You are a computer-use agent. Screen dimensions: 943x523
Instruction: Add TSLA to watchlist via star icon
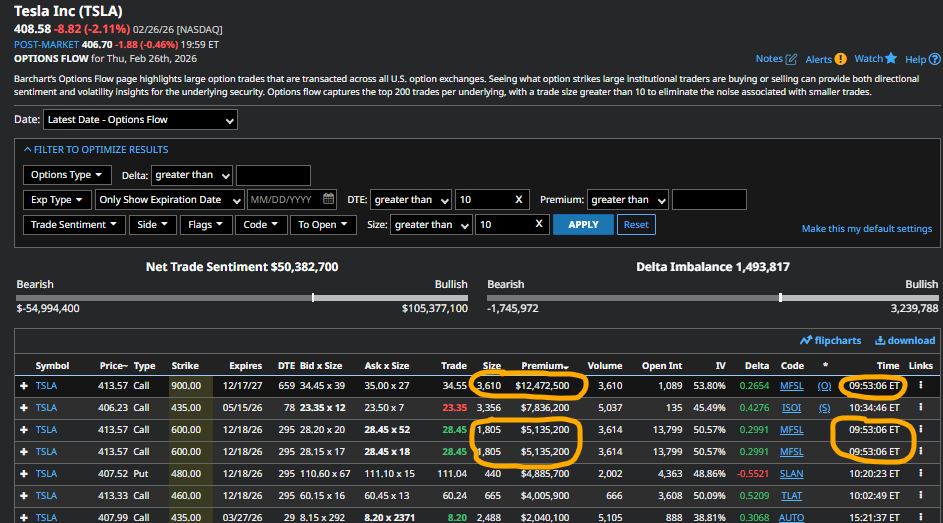pos(890,59)
